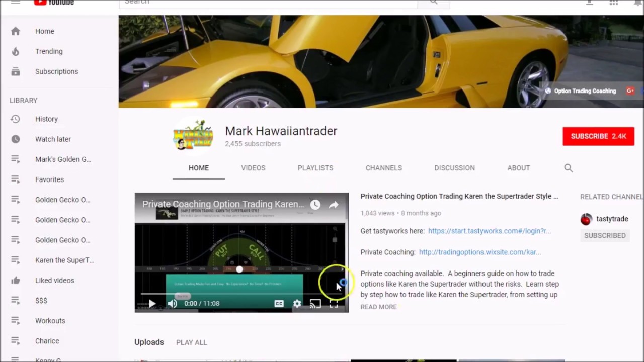Click the 0:00 / 11:08 time display

pos(202,303)
